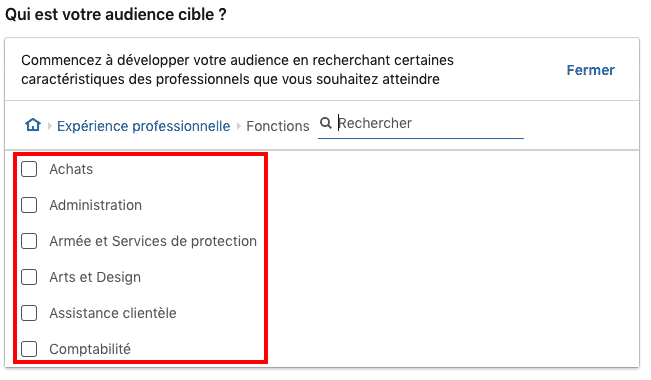Select the Fonctions breadcrumb item
Image resolution: width=651 pixels, height=380 pixels.
point(278,126)
